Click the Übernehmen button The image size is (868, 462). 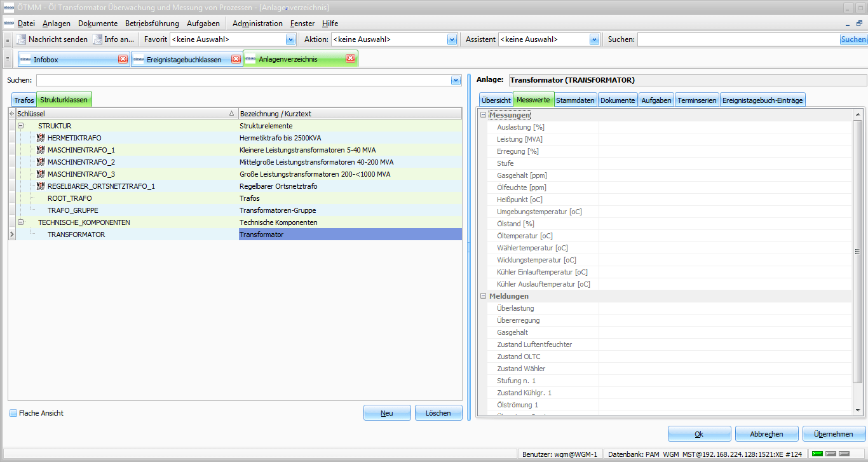coord(834,434)
